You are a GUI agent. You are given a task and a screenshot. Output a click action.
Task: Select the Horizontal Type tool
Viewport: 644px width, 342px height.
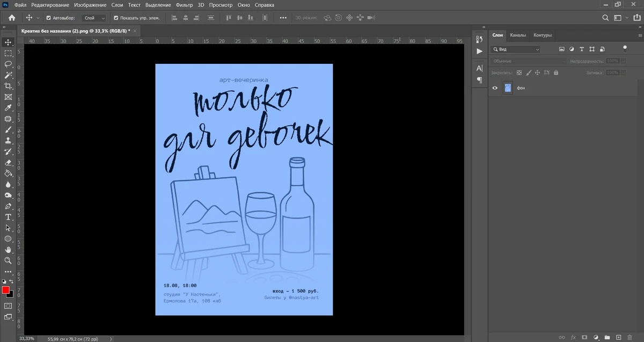tap(8, 217)
